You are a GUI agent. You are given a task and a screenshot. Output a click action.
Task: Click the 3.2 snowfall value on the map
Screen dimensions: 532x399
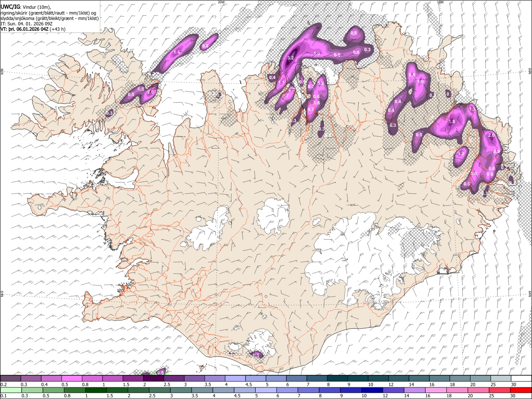pyautogui.click(x=291, y=58)
